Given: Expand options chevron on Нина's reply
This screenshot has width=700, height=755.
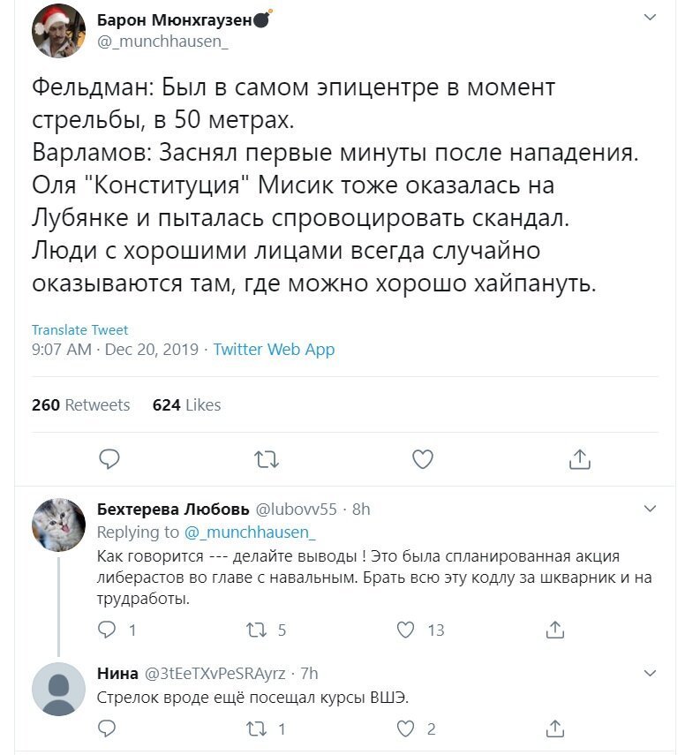Looking at the screenshot, I should coord(650,673).
